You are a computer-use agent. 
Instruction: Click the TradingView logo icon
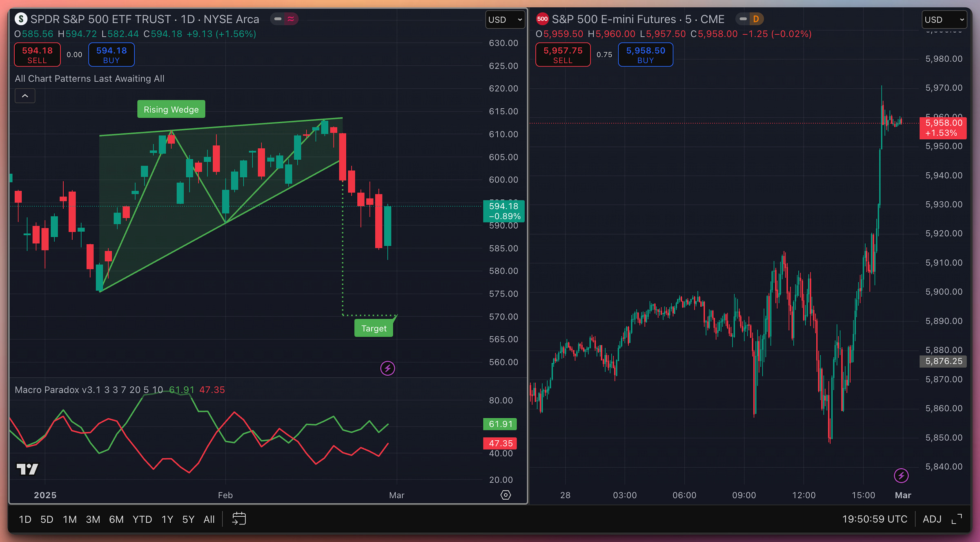tap(27, 469)
